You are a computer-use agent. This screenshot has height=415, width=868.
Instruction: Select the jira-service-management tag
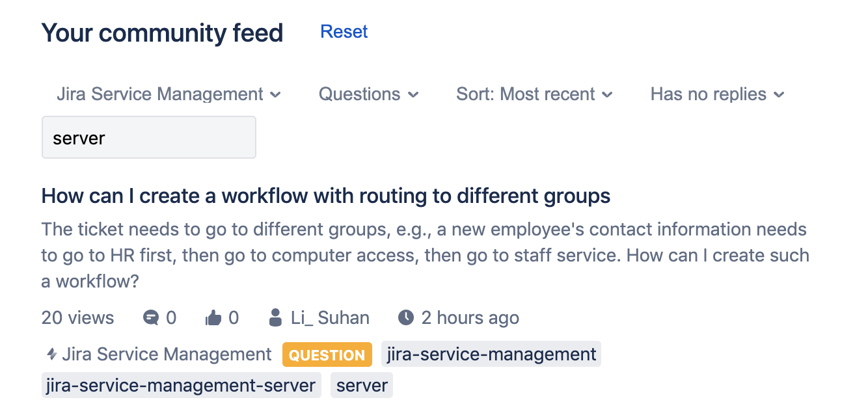point(491,355)
